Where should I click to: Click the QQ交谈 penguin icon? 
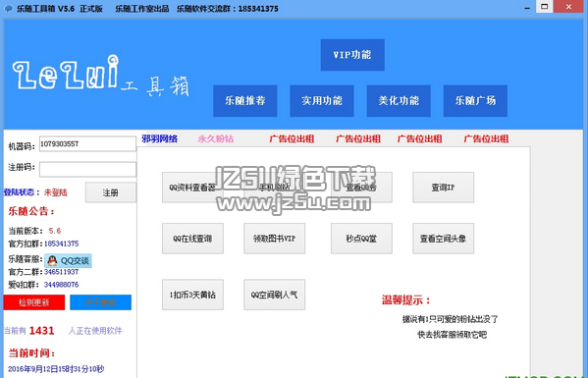(52, 260)
